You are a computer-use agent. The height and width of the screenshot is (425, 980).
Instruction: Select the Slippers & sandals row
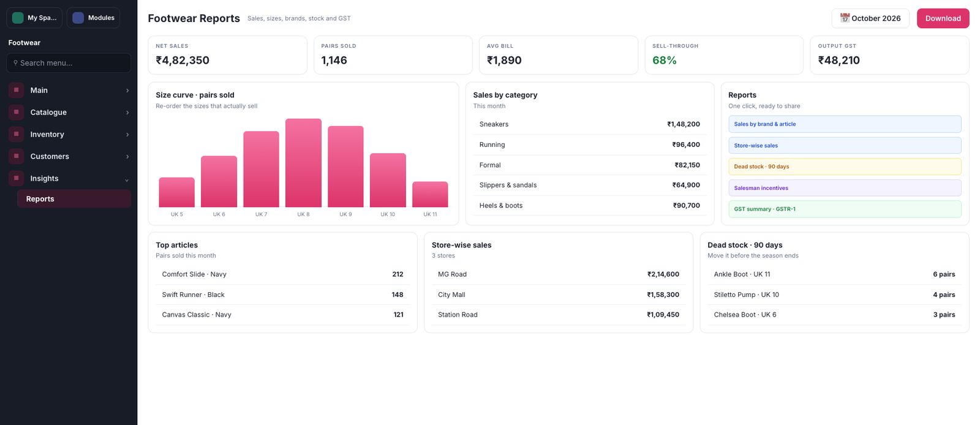click(x=590, y=185)
